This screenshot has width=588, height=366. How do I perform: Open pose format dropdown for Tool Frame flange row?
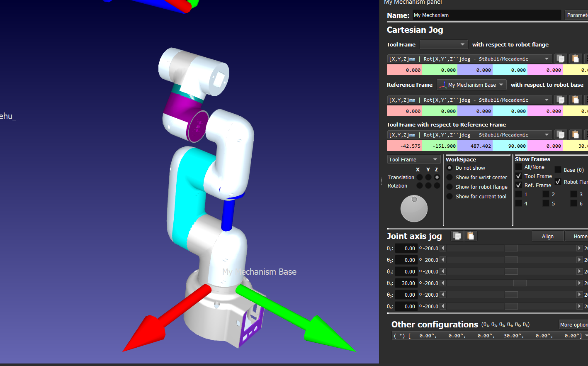[x=469, y=59]
